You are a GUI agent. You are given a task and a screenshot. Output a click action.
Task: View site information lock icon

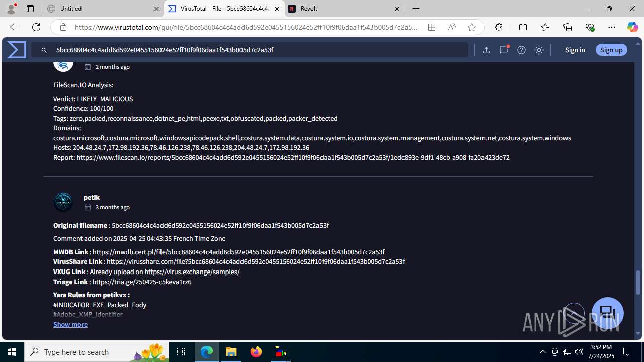click(63, 27)
